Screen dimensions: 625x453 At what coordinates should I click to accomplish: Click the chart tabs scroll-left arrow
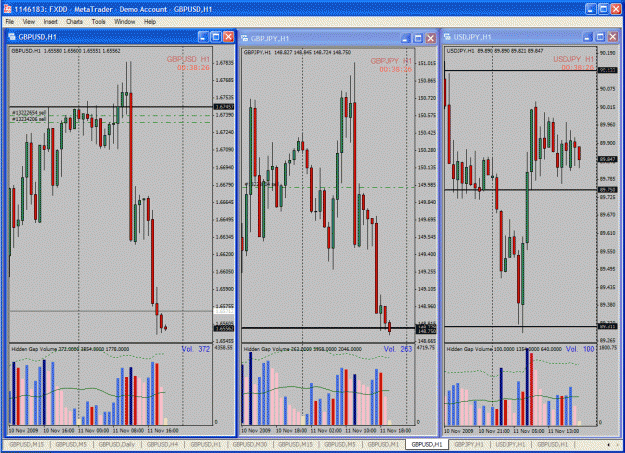pyautogui.click(x=608, y=444)
